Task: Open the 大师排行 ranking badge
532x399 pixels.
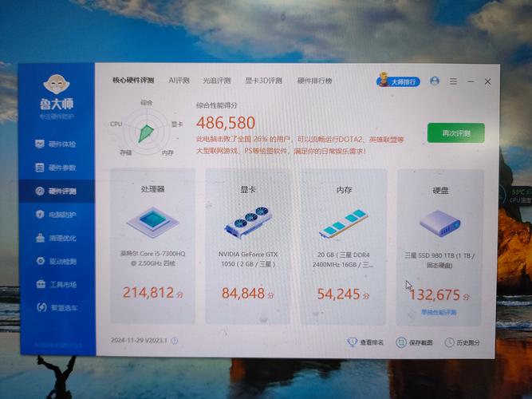Action: [398, 81]
